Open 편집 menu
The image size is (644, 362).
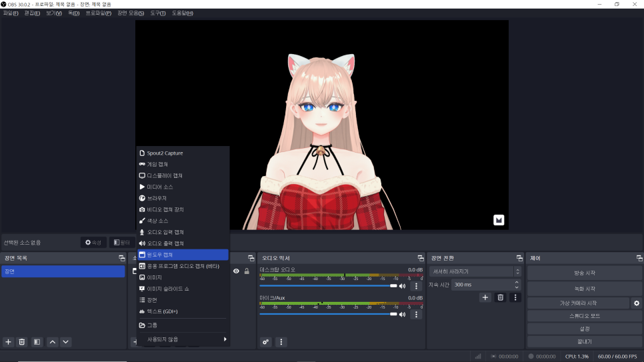coord(32,13)
